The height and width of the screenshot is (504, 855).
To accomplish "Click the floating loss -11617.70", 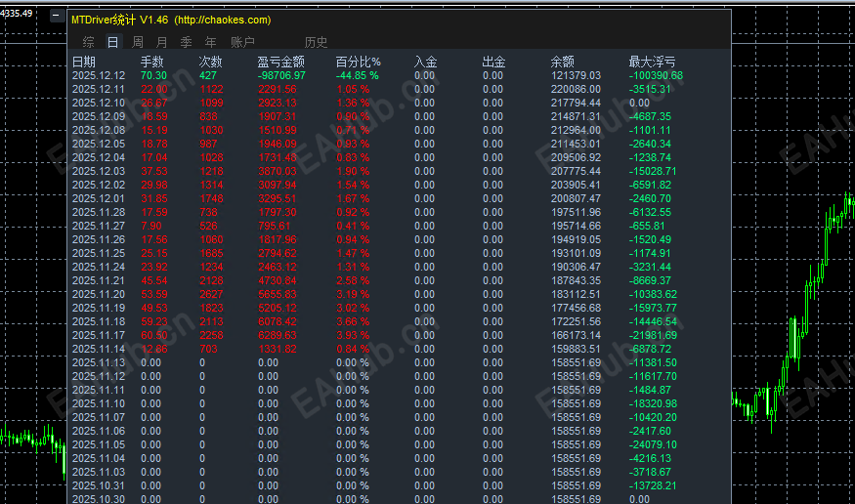I will coord(653,376).
